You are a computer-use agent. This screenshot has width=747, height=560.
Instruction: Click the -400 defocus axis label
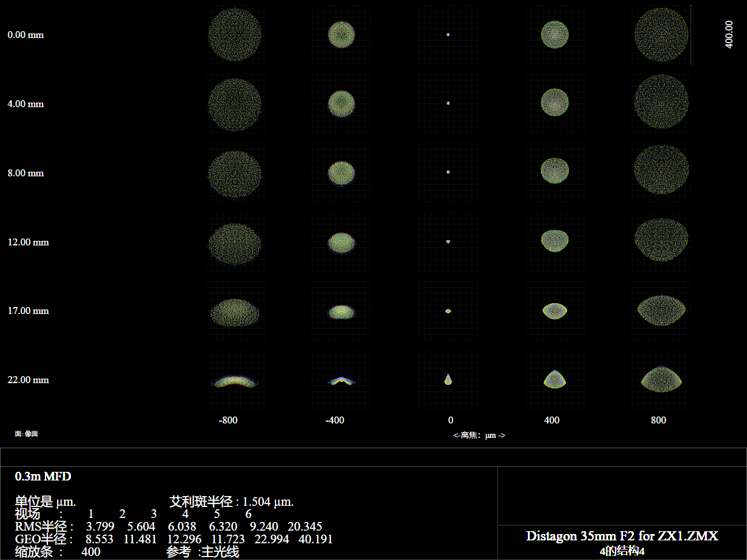[335, 420]
